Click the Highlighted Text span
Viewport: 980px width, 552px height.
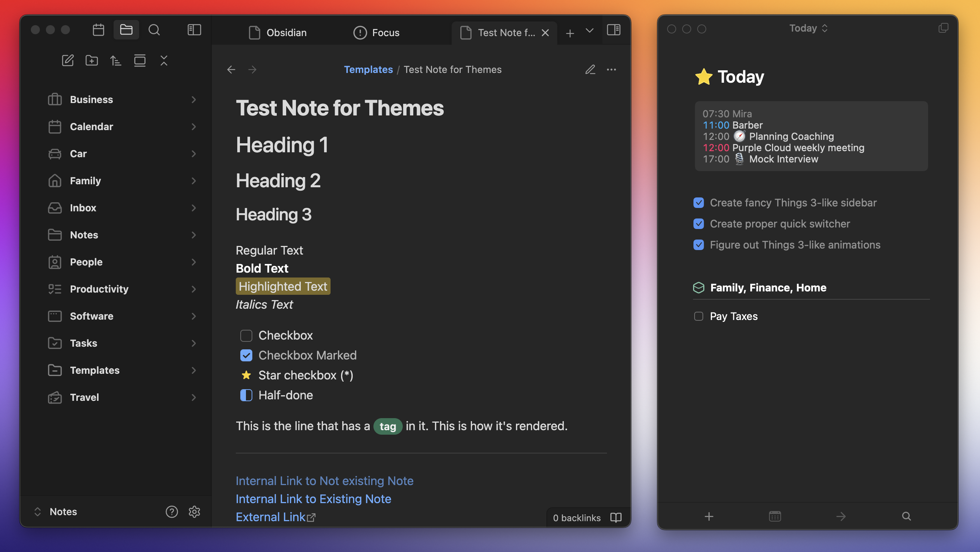click(283, 287)
